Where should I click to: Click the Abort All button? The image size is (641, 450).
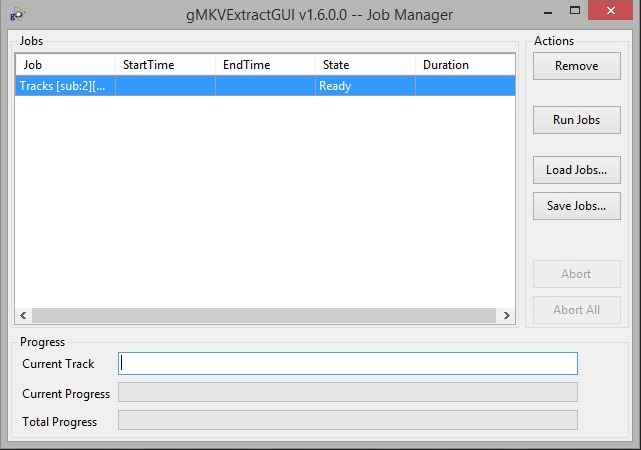coord(576,310)
